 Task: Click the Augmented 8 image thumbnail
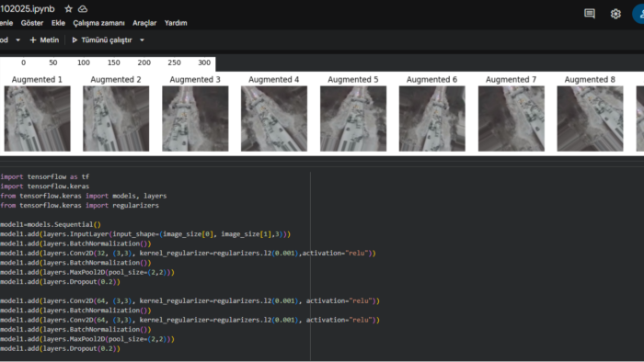591,119
